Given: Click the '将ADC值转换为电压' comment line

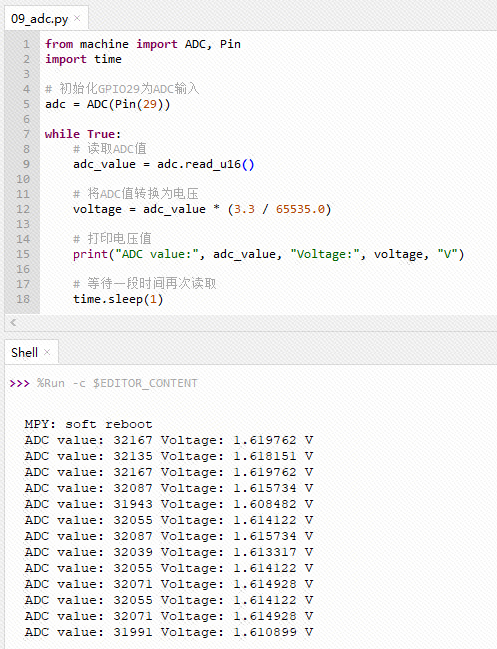Looking at the screenshot, I should click(x=136, y=194).
